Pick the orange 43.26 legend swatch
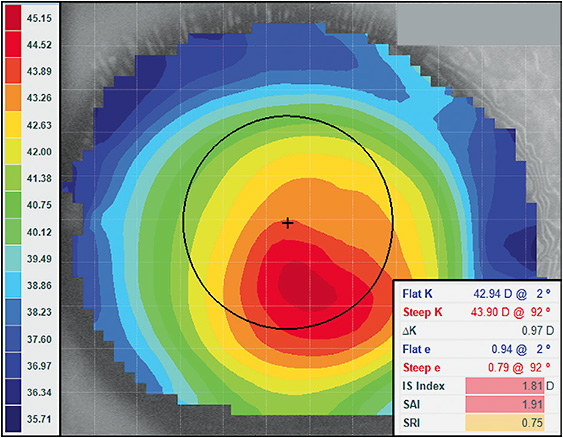 [x=13, y=98]
